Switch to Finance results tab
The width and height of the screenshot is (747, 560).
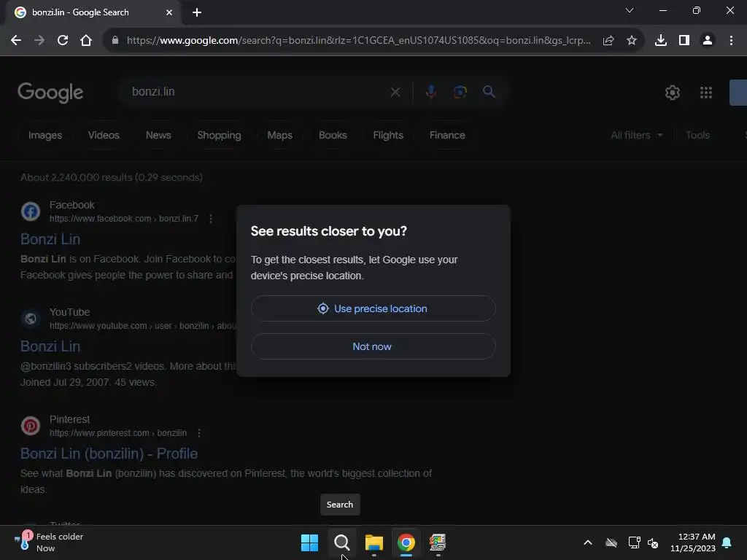coord(447,135)
